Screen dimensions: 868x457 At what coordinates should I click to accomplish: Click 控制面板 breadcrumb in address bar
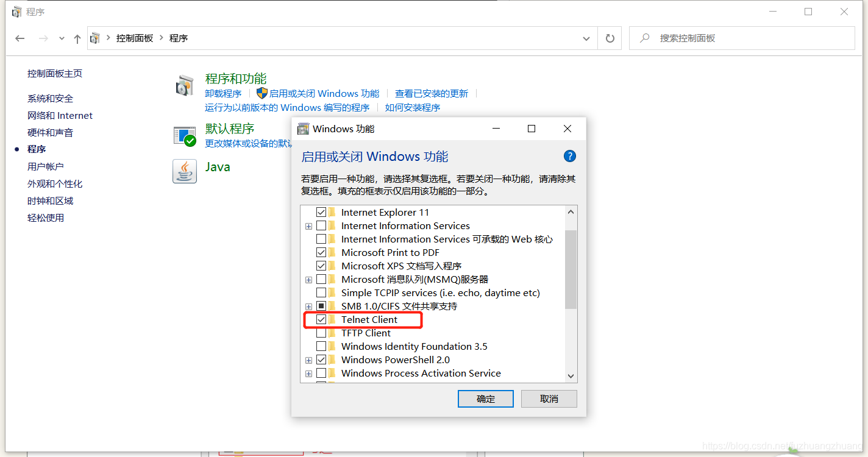[x=135, y=38]
